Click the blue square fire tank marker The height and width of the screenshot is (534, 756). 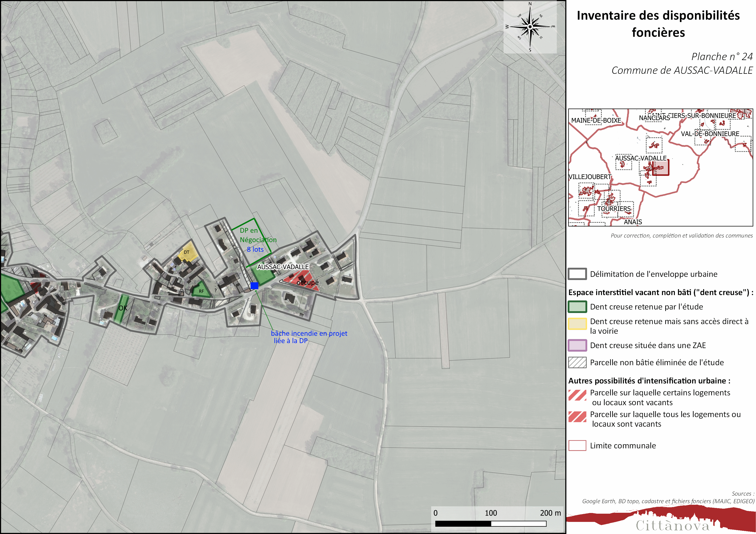point(254,286)
